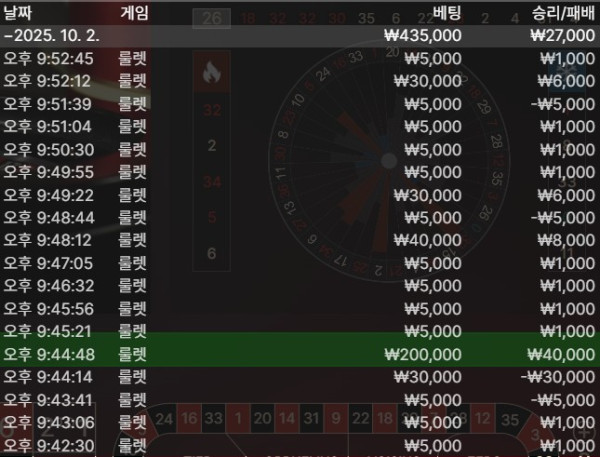
Task: Click the 승리/패배 column header
Action: (564, 13)
